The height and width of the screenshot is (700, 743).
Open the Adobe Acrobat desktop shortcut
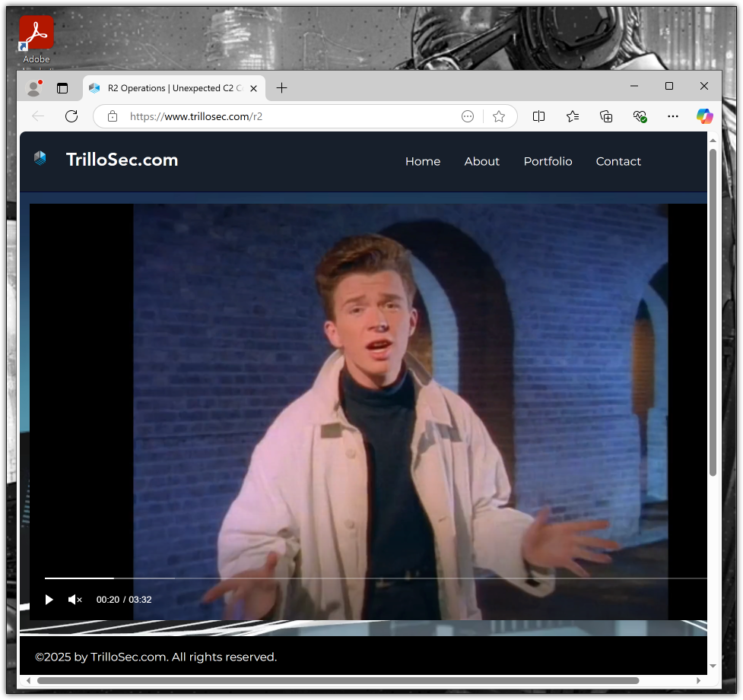(37, 40)
